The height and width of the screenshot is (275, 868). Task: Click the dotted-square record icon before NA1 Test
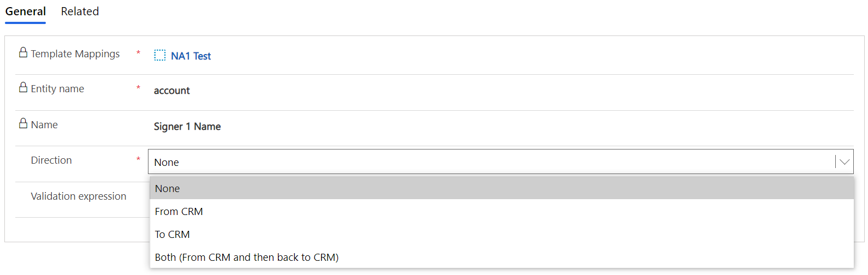pos(159,56)
